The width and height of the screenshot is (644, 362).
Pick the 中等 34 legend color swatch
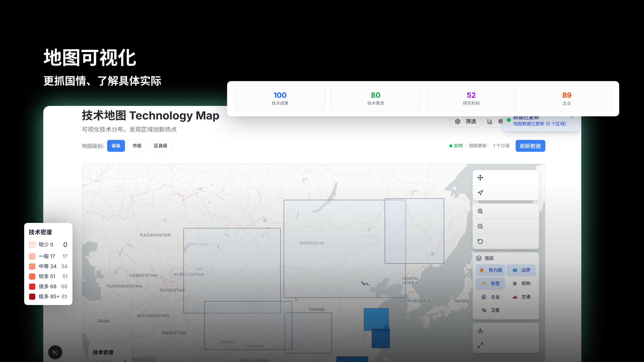32,266
